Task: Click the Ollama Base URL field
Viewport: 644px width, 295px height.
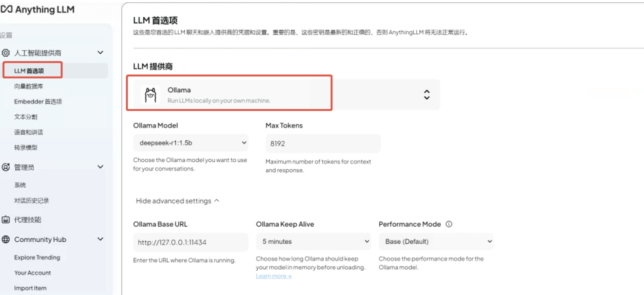Action: tap(191, 242)
